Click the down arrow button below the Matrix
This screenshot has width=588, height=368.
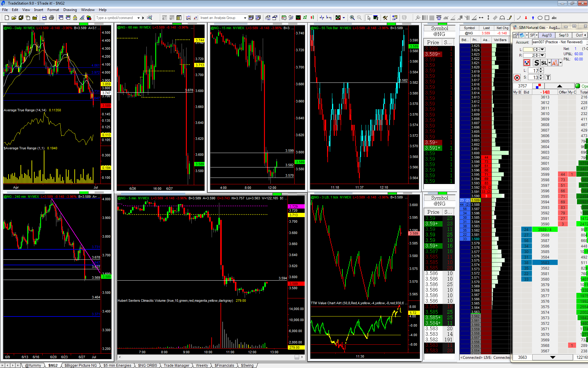tap(552, 357)
